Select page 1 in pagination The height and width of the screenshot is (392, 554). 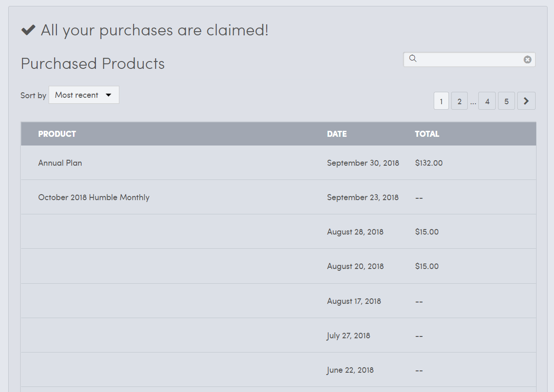click(x=441, y=101)
